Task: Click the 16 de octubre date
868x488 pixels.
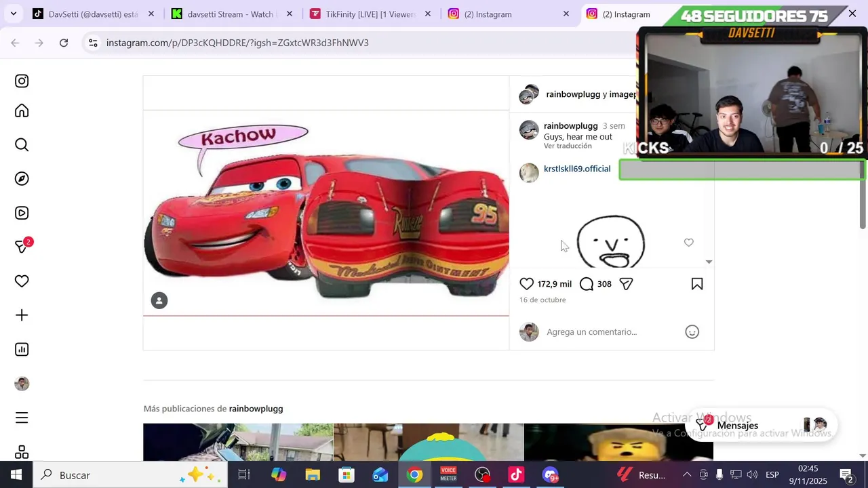Action: click(x=542, y=300)
